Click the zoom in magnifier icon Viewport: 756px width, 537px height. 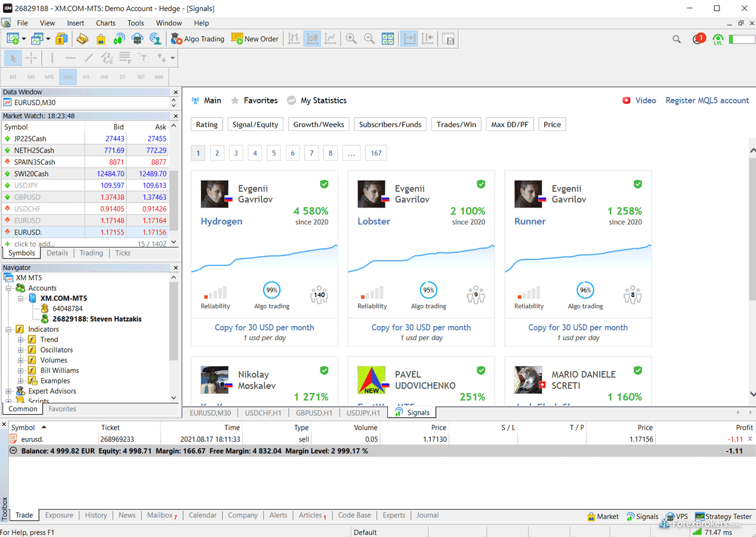pyautogui.click(x=351, y=39)
